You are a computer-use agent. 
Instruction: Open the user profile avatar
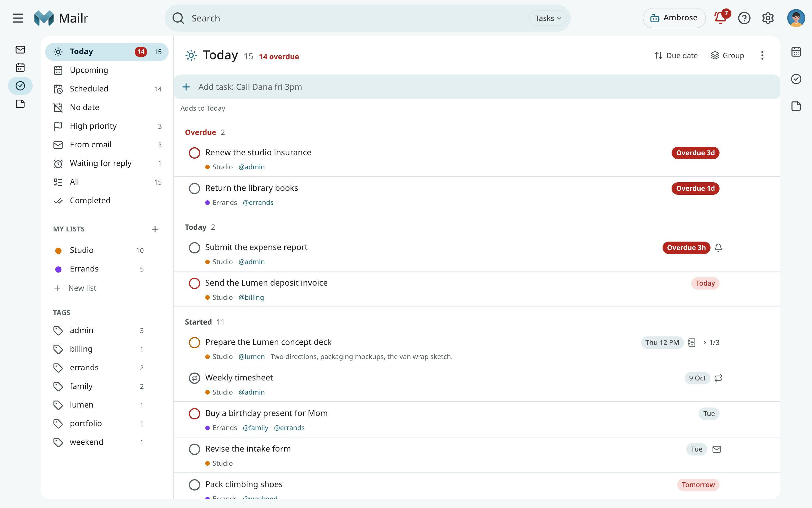pyautogui.click(x=796, y=18)
